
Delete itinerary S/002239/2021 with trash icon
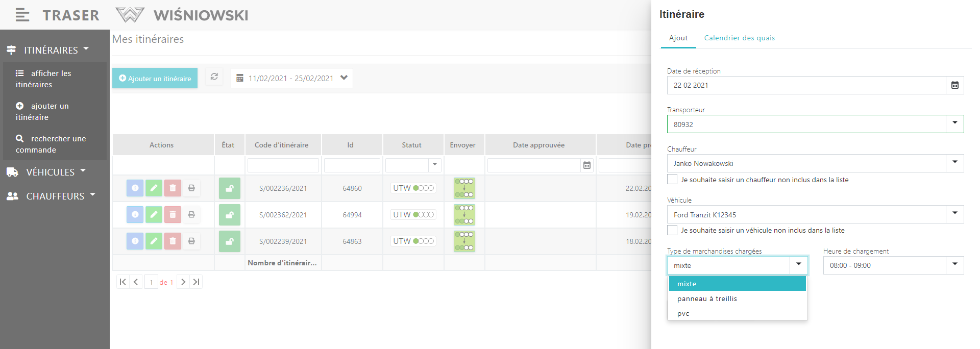click(x=173, y=241)
